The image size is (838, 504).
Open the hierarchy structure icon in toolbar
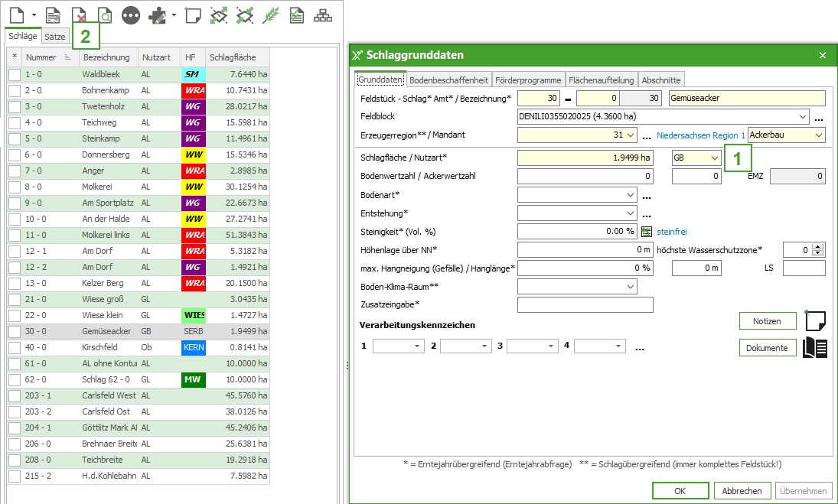pyautogui.click(x=324, y=15)
